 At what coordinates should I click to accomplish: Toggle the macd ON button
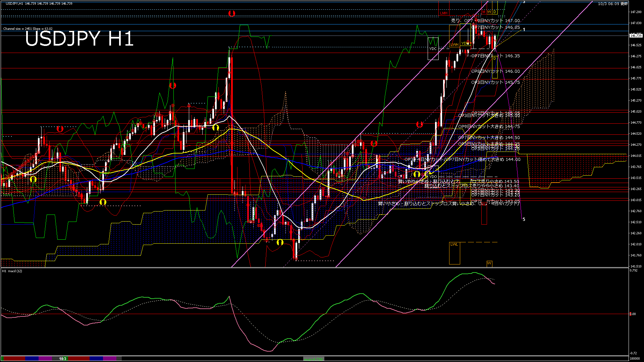(314, 359)
